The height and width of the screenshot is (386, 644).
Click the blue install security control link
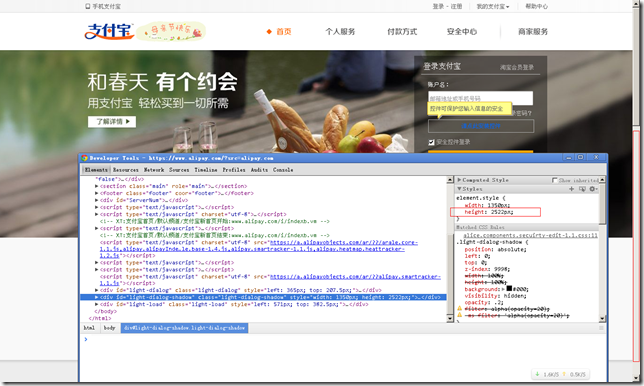pyautogui.click(x=481, y=126)
